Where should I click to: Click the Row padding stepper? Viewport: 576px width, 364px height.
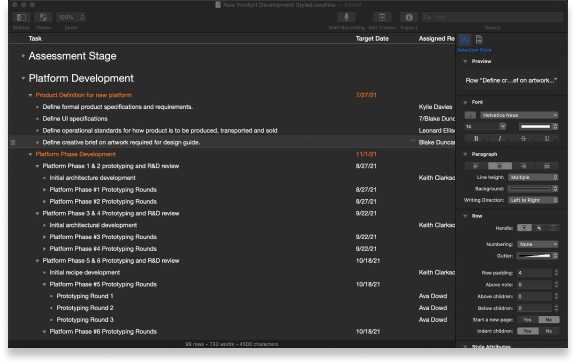pos(556,273)
